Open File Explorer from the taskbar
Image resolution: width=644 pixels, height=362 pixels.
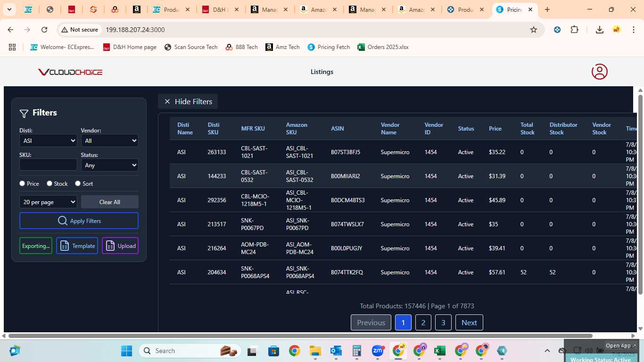(315, 351)
